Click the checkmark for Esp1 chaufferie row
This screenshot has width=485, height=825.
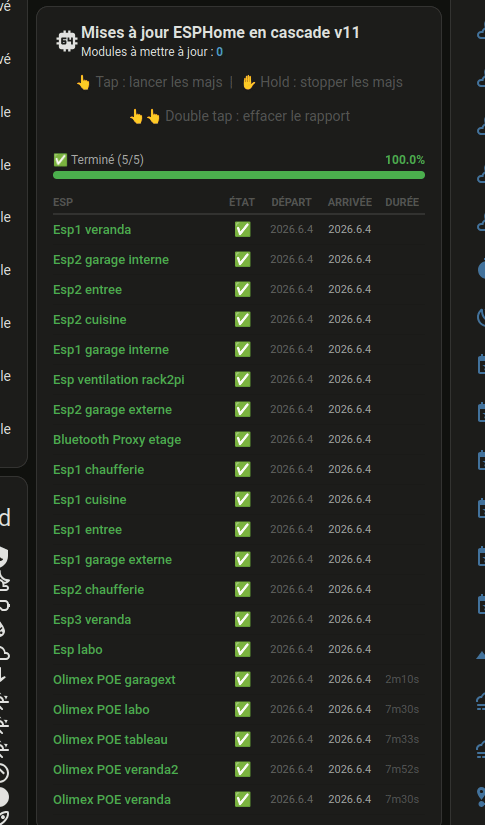tap(242, 469)
